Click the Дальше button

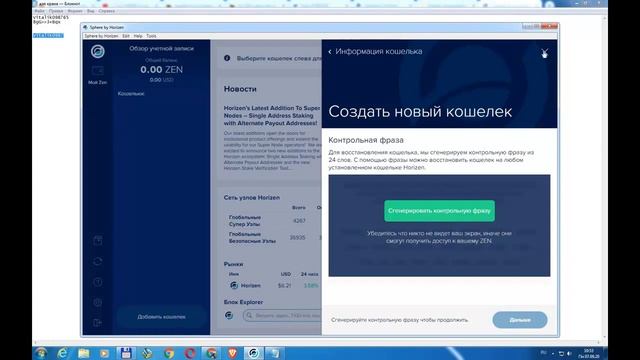[520, 320]
